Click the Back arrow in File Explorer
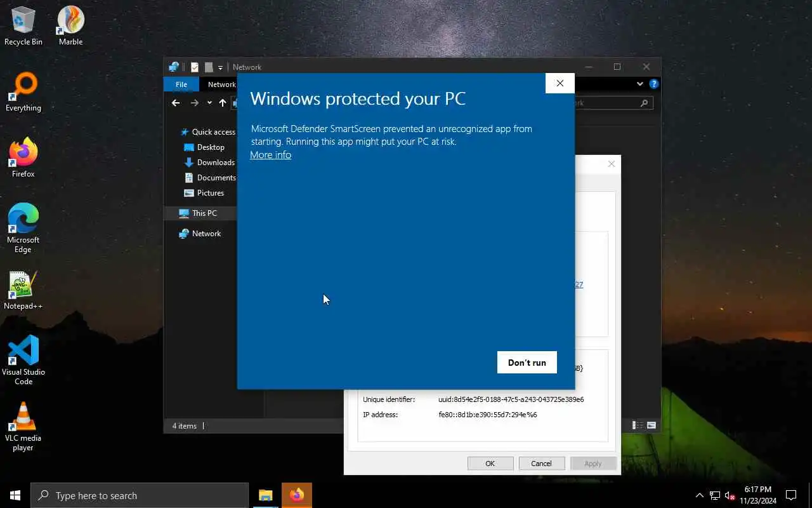 tap(176, 103)
